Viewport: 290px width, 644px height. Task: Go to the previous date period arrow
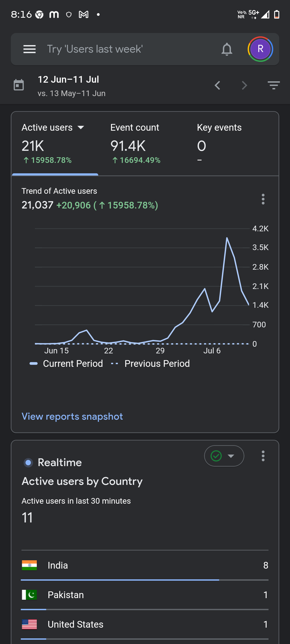pos(218,85)
